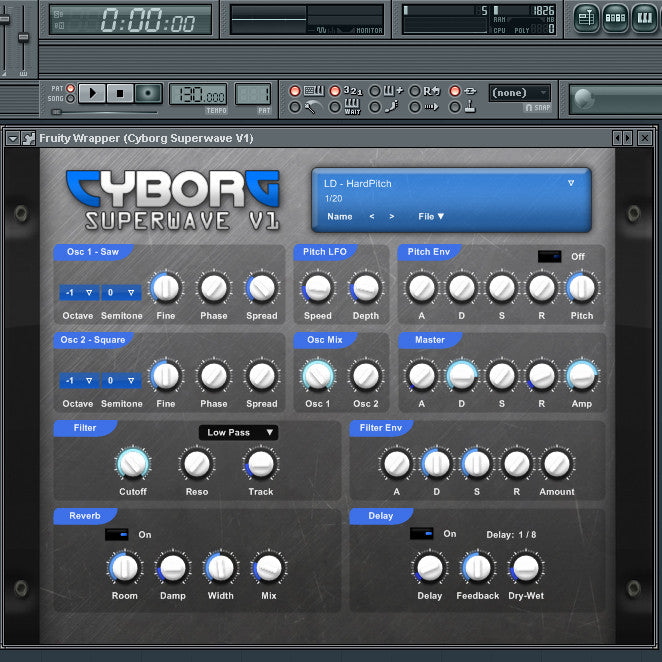Click the Delay: 1 / 8 time value
Image resolution: width=662 pixels, height=662 pixels.
point(511,534)
